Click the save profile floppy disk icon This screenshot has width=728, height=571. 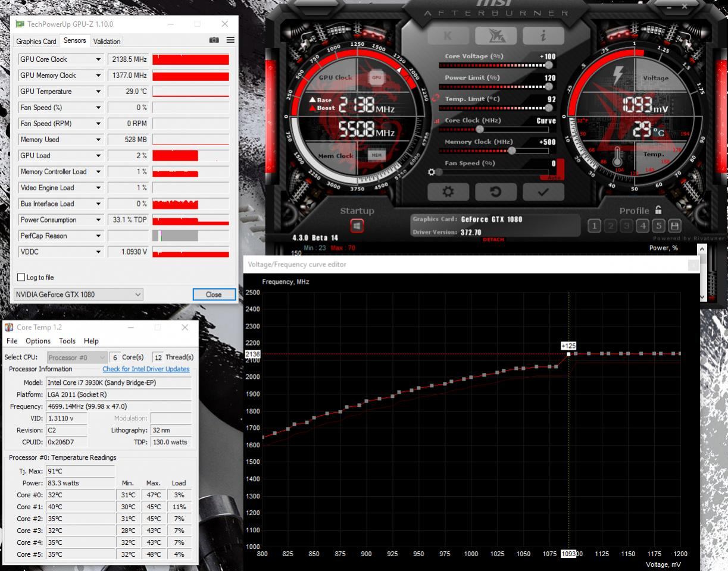(x=674, y=225)
